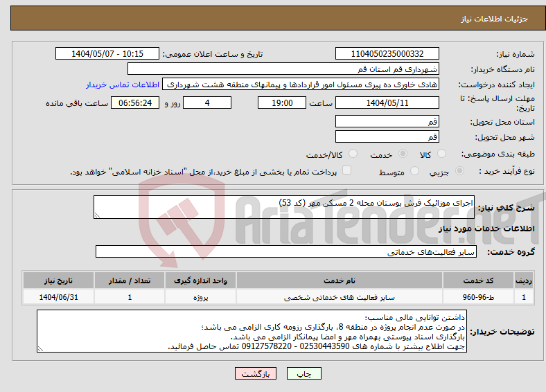Click the remaining days field showing 4

point(207,103)
